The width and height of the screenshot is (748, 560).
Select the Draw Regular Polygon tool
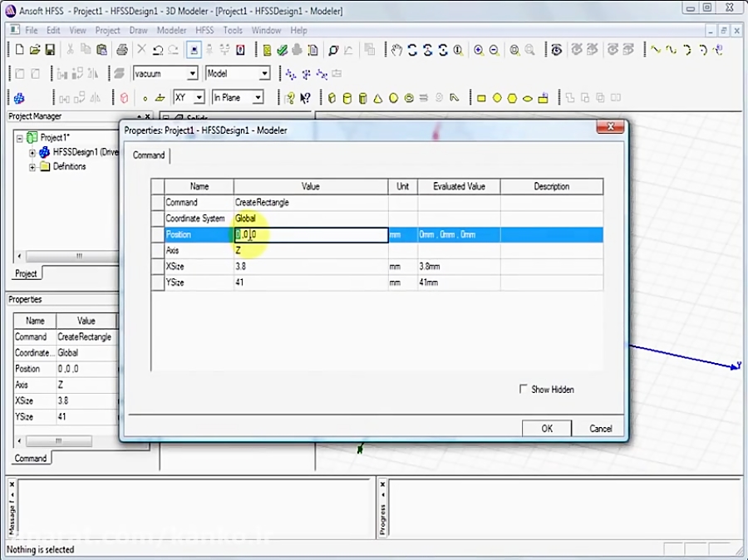[x=513, y=97]
